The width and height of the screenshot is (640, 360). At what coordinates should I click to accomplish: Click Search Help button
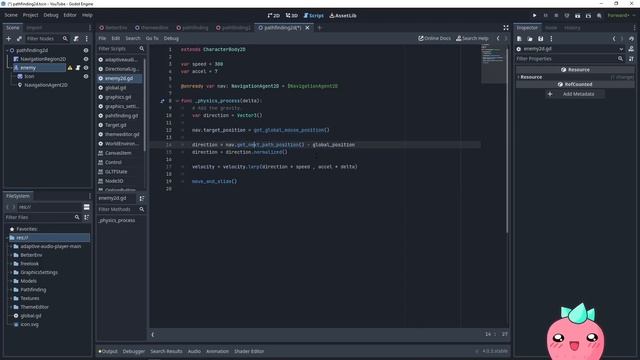[x=472, y=38]
